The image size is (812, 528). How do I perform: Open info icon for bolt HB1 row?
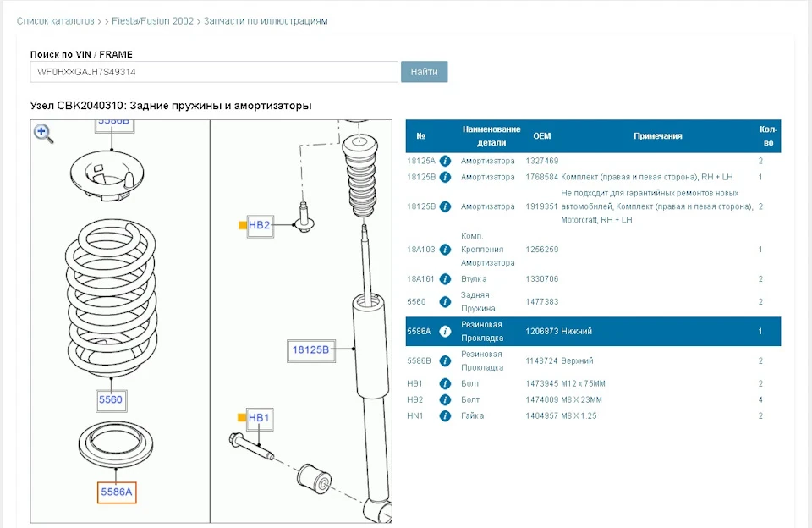pyautogui.click(x=445, y=384)
